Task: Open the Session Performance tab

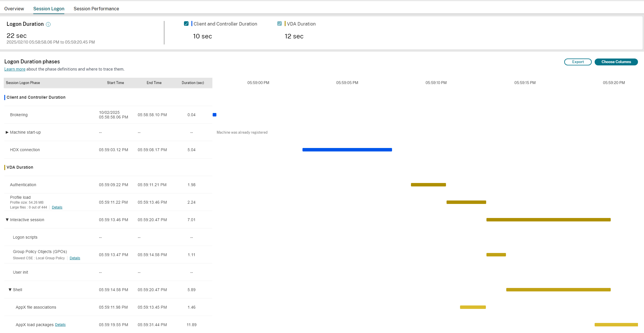Action: (96, 9)
